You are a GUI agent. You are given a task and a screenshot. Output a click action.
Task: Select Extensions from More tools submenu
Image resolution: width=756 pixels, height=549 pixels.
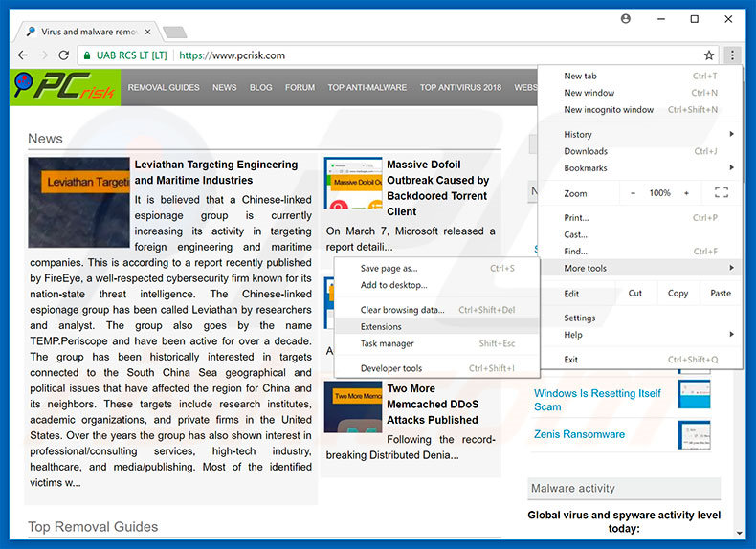[x=381, y=327]
